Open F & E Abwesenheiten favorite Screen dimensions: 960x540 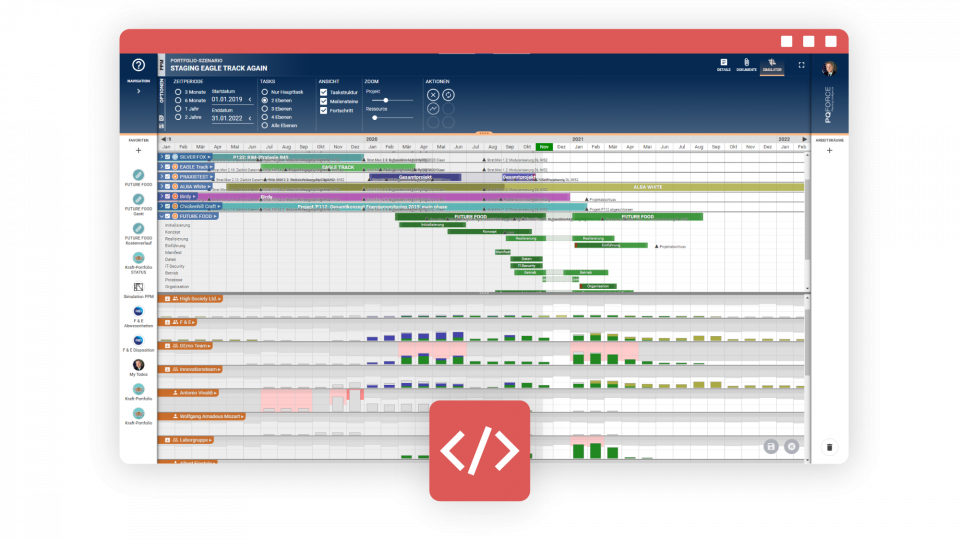[138, 311]
